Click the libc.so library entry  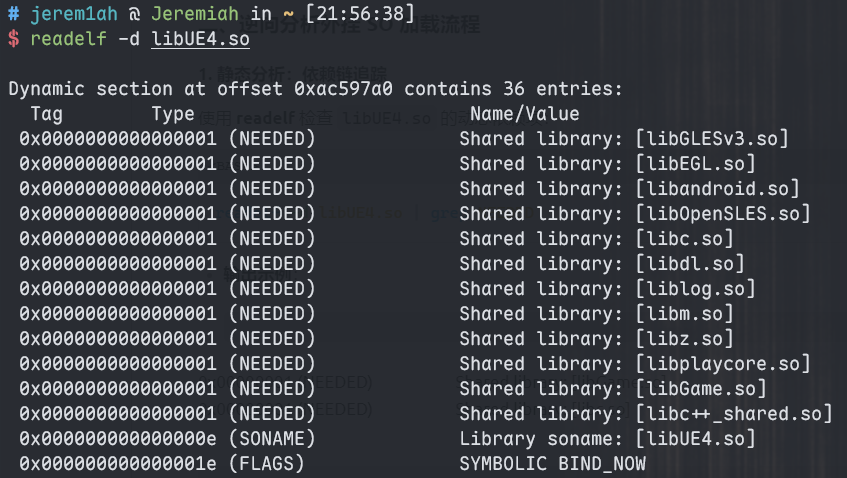point(684,238)
